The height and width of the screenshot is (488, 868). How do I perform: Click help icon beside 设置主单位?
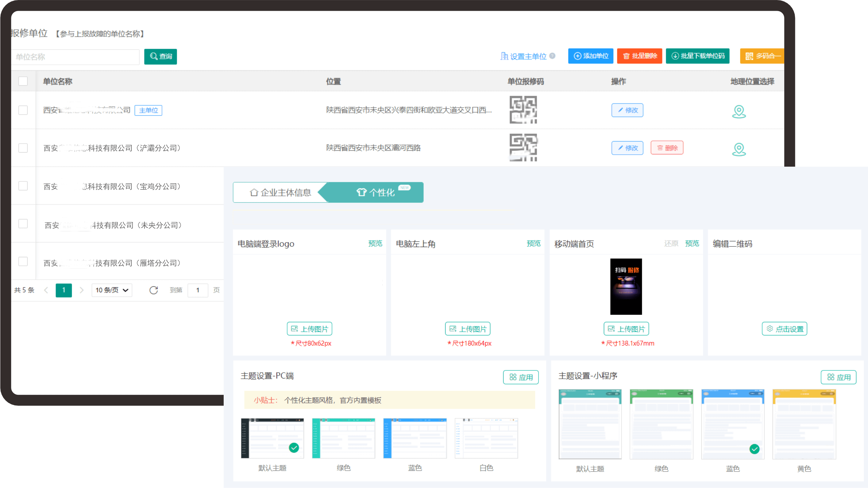point(552,56)
